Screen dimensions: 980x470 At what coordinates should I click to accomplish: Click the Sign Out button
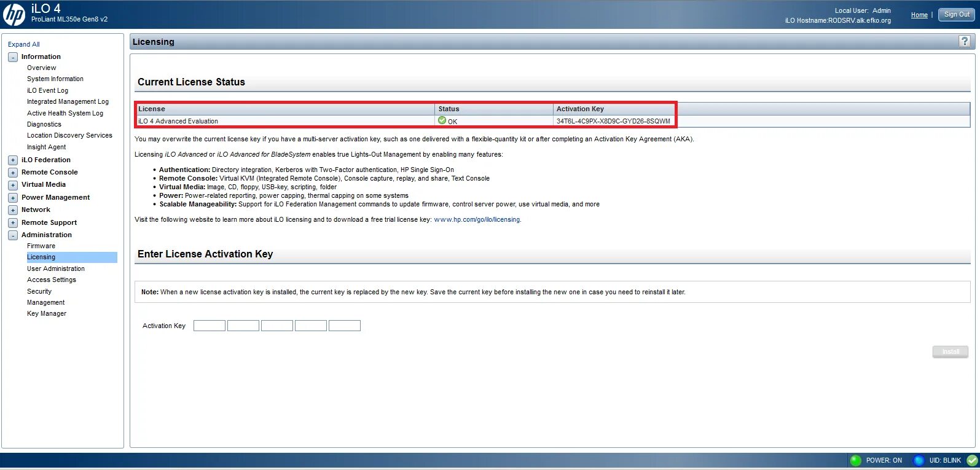point(957,14)
